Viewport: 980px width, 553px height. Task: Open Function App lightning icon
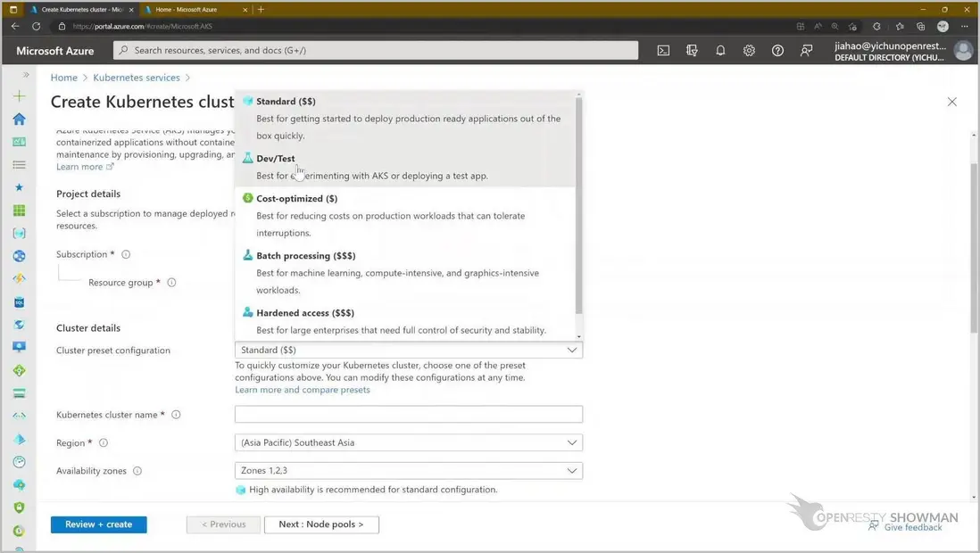point(20,278)
